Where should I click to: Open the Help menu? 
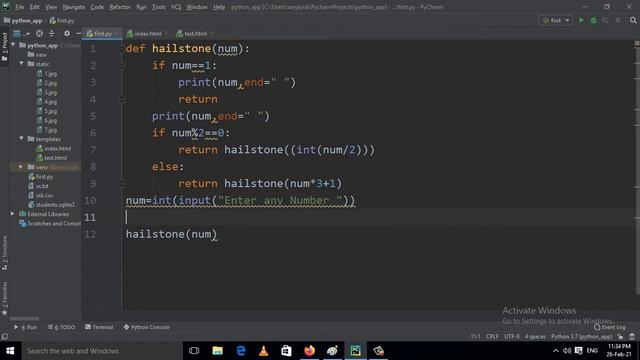pyautogui.click(x=219, y=7)
